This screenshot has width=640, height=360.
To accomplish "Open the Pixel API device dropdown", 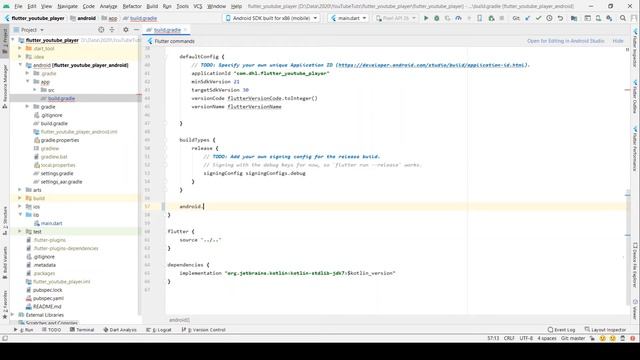I will coord(396,18).
